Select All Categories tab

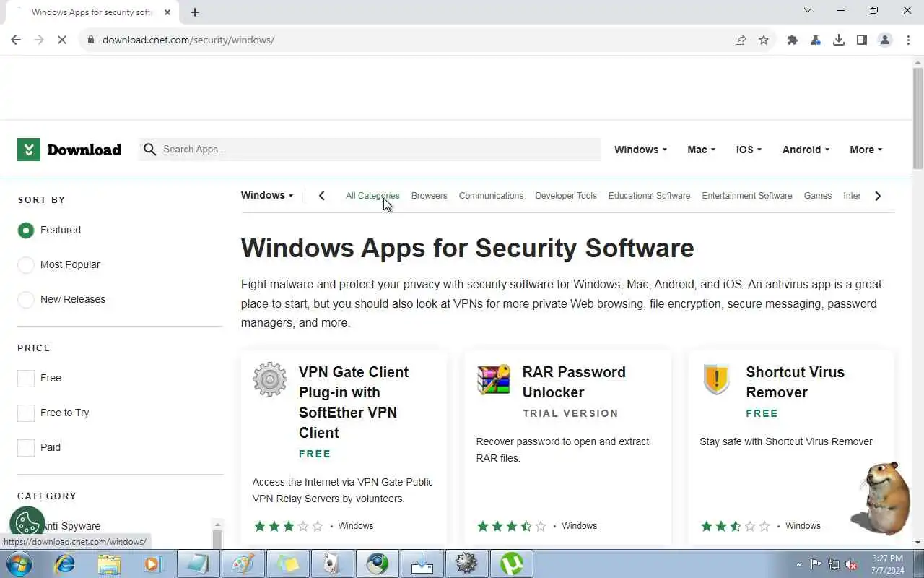coord(372,196)
